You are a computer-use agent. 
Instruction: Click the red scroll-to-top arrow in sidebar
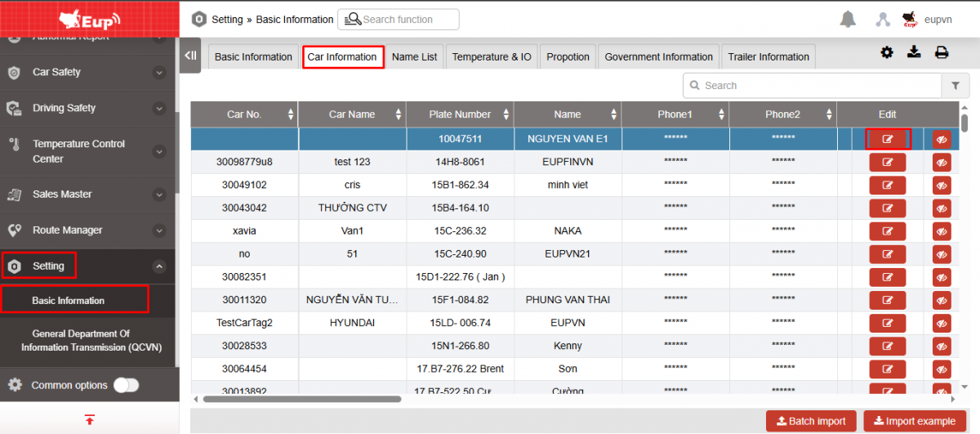click(x=90, y=419)
